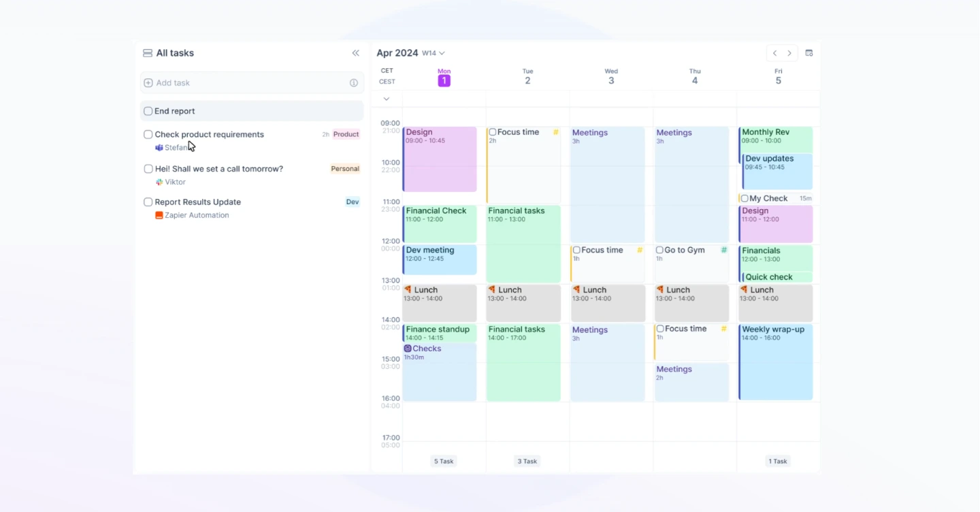The width and height of the screenshot is (980, 512).
Task: Open Monday Financial Check event
Action: tap(440, 225)
